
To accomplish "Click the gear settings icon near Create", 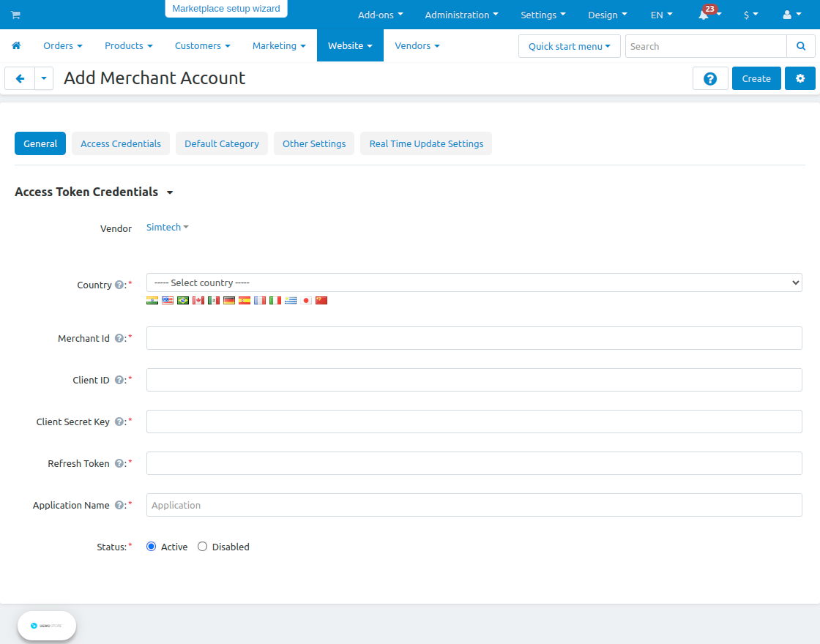I will pyautogui.click(x=799, y=78).
